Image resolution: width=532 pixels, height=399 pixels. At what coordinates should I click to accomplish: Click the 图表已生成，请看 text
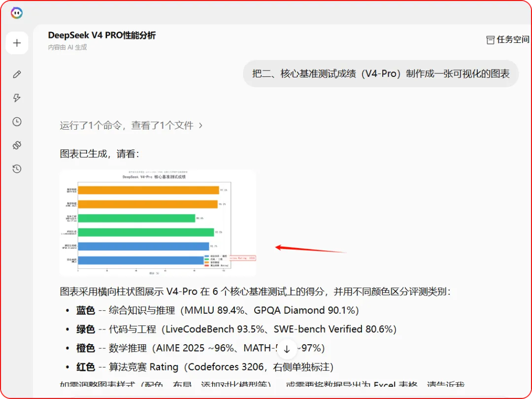click(100, 154)
